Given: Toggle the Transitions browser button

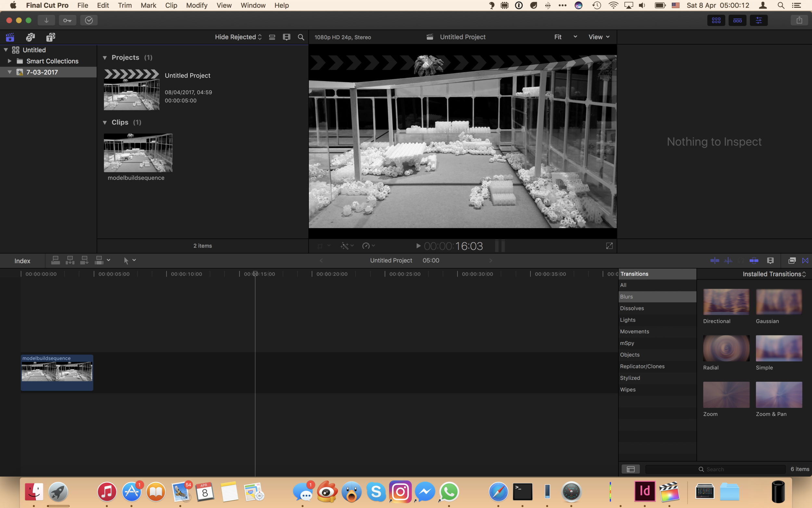Looking at the screenshot, I should coord(805,261).
